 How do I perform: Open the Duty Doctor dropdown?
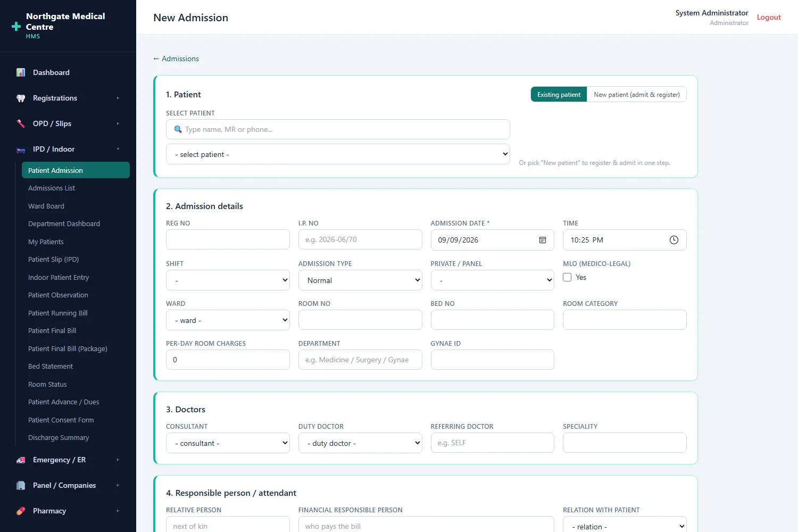tap(360, 443)
